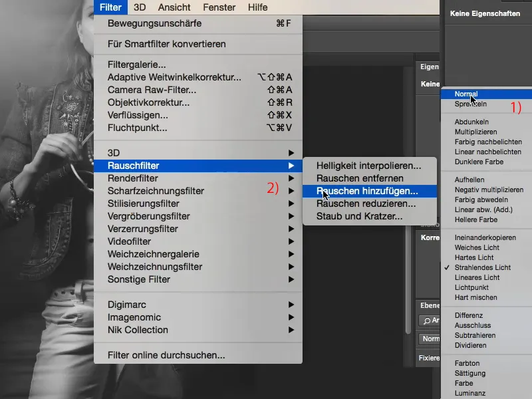Viewport: 532px width, 399px height.
Task: Choose Hellere Farbe blend mode
Action: click(x=486, y=220)
